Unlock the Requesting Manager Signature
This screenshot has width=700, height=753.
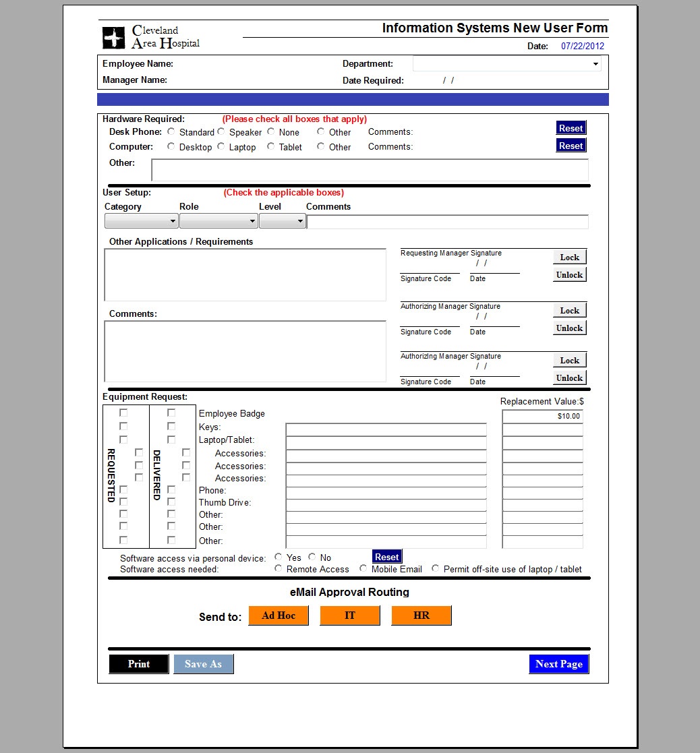coord(570,275)
